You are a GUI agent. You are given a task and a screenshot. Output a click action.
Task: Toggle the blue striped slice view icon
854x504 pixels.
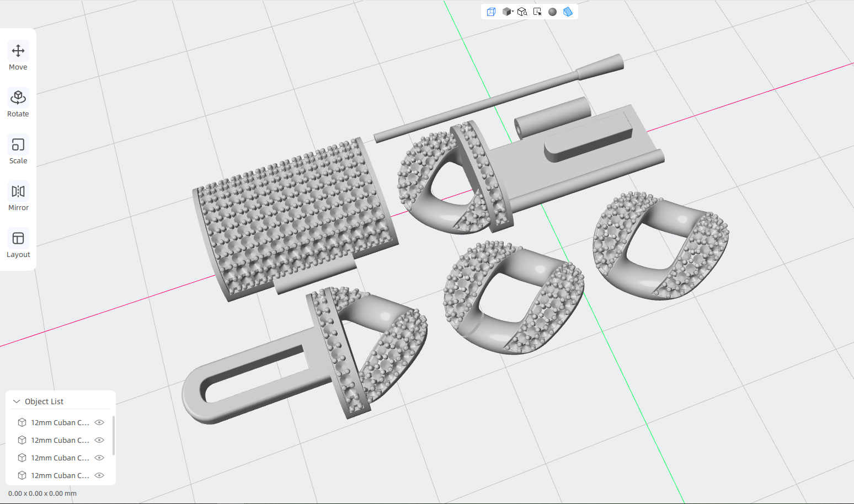click(x=568, y=12)
